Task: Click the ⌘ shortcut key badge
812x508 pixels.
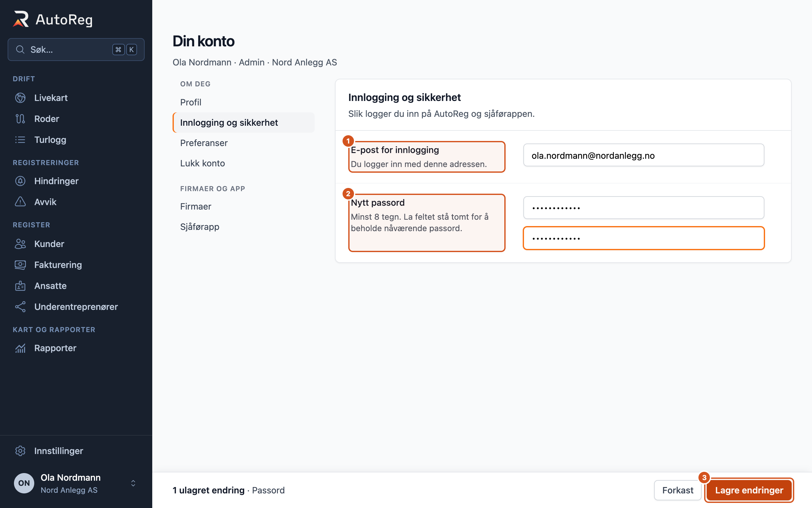Action: pos(118,50)
